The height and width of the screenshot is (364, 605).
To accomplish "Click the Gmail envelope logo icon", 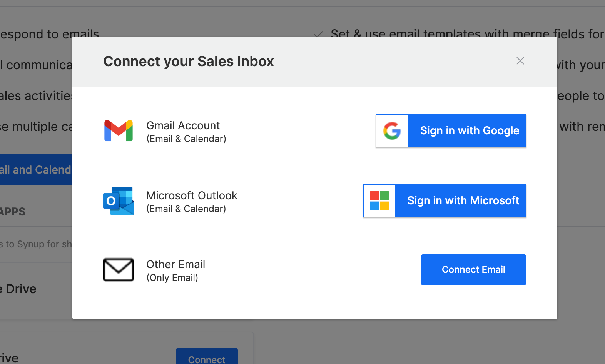I will 119,131.
